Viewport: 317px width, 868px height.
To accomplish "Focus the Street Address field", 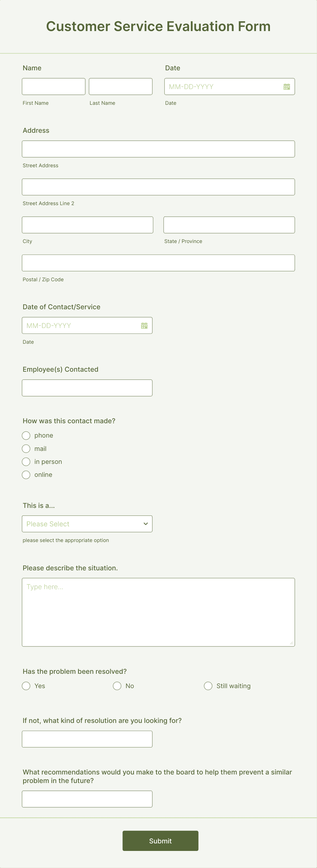I will [158, 149].
